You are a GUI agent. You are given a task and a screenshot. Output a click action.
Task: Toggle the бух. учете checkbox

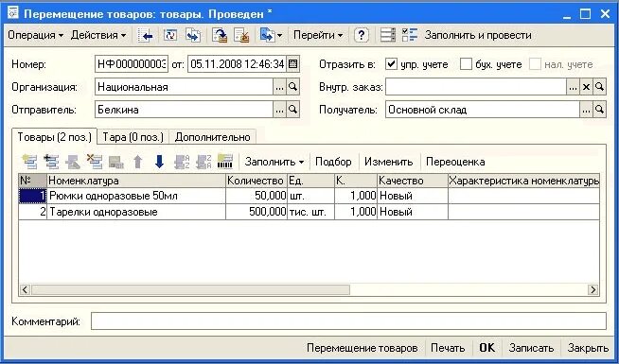(x=466, y=64)
